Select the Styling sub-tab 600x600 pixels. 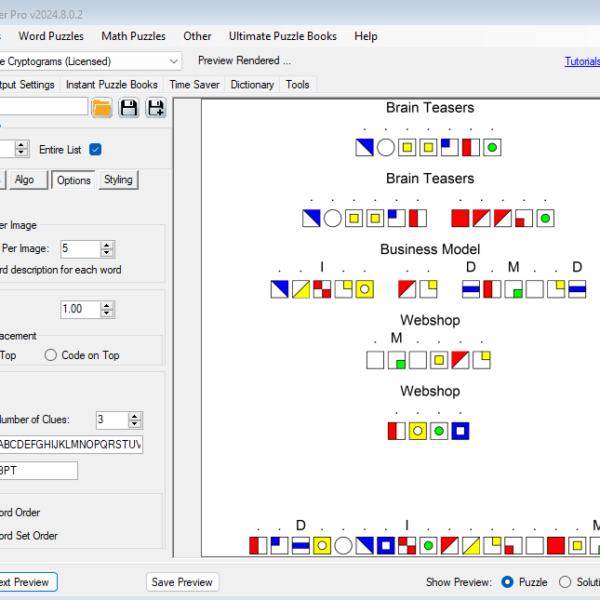[x=118, y=179]
